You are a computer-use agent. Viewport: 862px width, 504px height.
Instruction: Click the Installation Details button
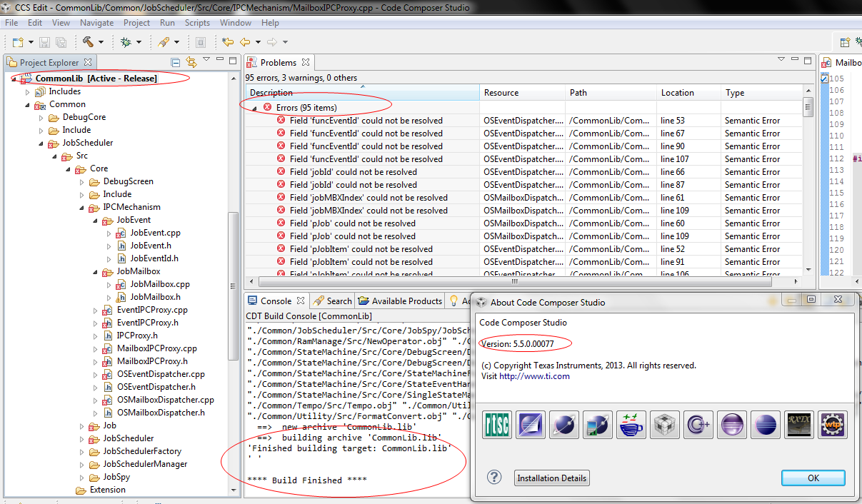552,478
